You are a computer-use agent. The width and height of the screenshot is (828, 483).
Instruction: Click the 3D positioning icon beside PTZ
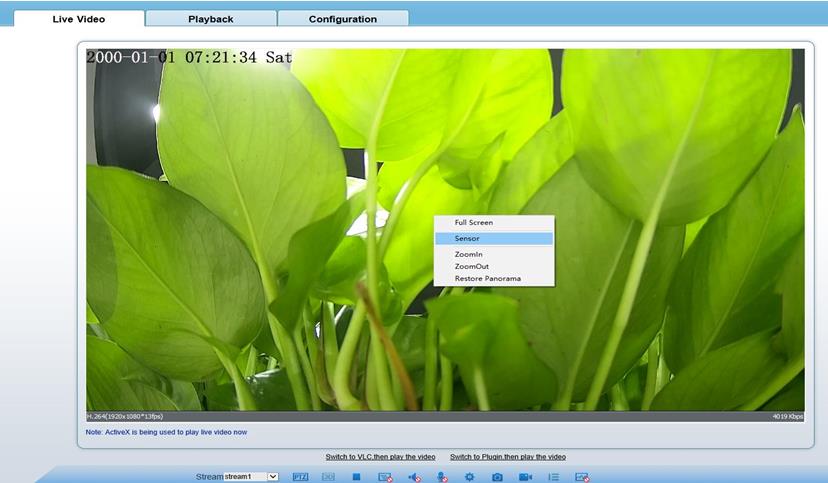328,477
